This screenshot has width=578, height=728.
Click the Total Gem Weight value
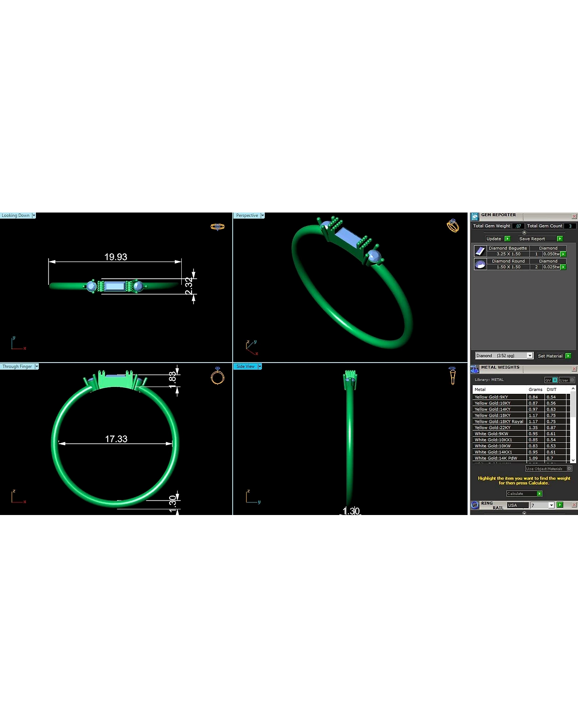518,226
